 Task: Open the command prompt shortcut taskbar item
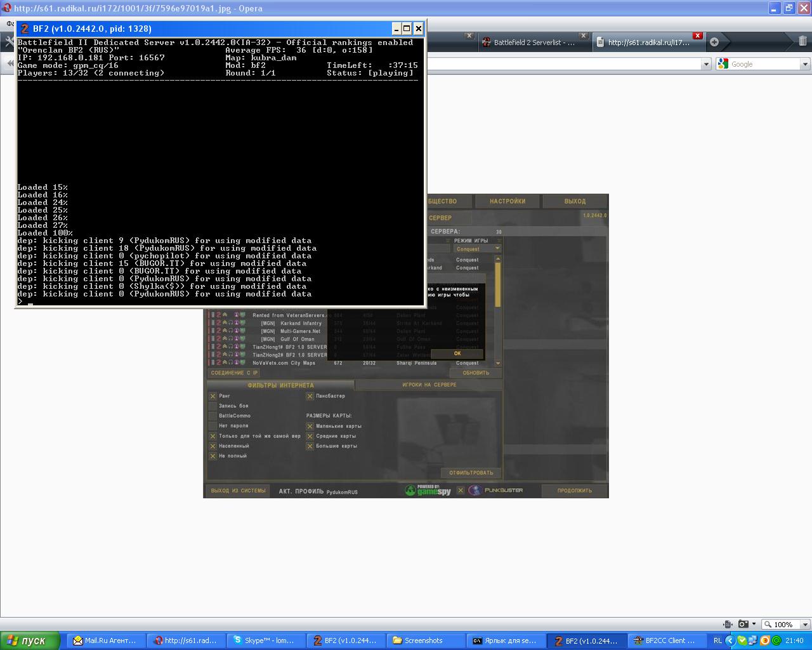coord(504,640)
